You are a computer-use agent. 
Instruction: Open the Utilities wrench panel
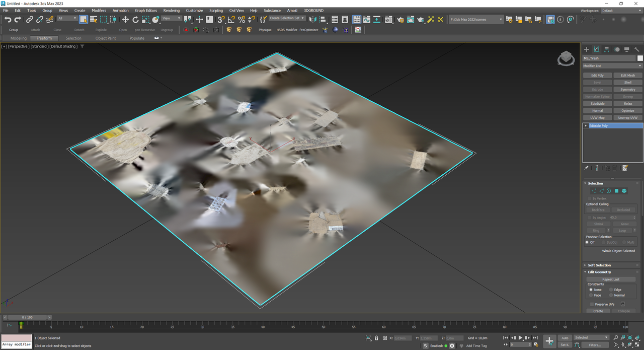(637, 49)
